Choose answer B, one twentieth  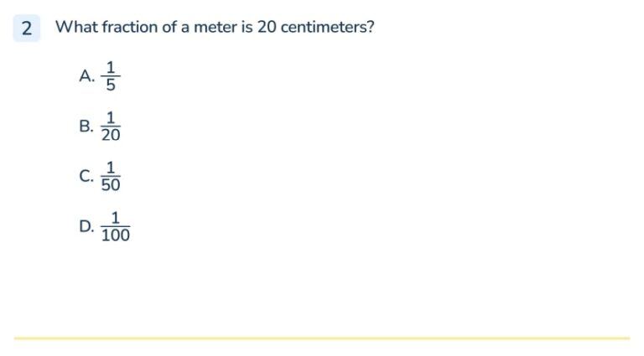100,126
